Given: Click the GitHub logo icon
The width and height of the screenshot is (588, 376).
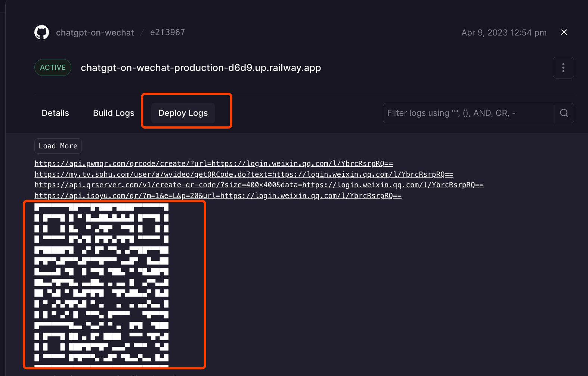Looking at the screenshot, I should click(x=41, y=33).
